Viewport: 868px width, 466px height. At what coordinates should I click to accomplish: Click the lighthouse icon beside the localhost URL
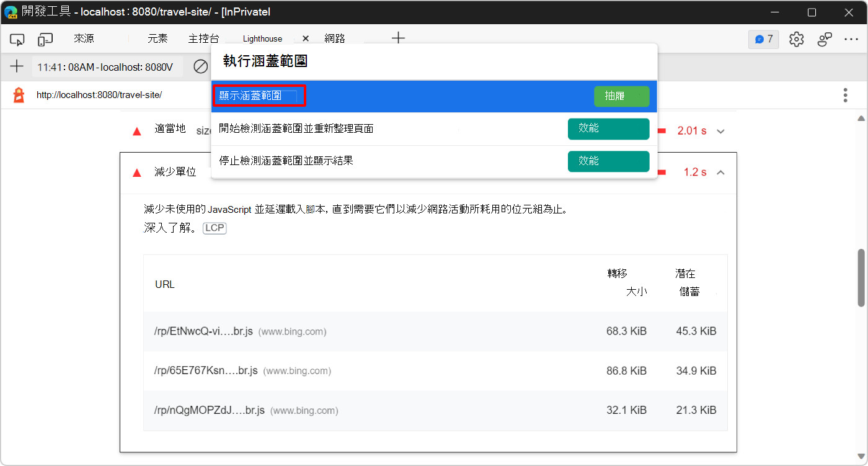coord(17,94)
